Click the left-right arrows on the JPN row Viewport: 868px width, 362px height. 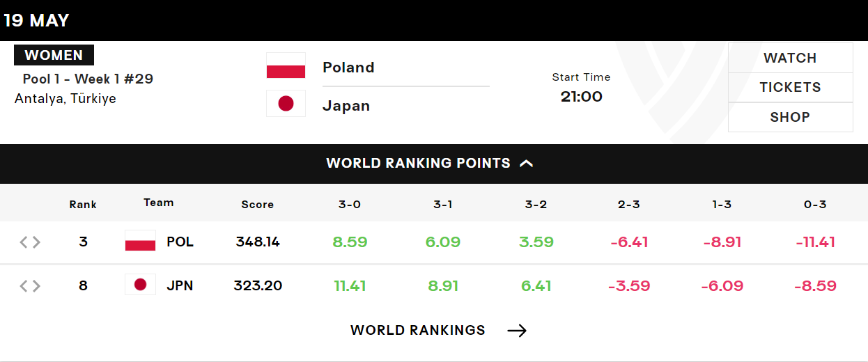pos(30,286)
